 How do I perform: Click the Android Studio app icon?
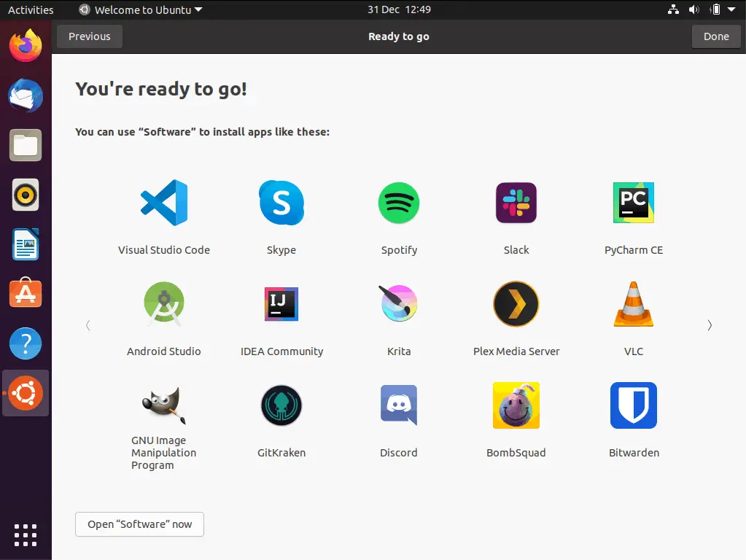click(164, 303)
